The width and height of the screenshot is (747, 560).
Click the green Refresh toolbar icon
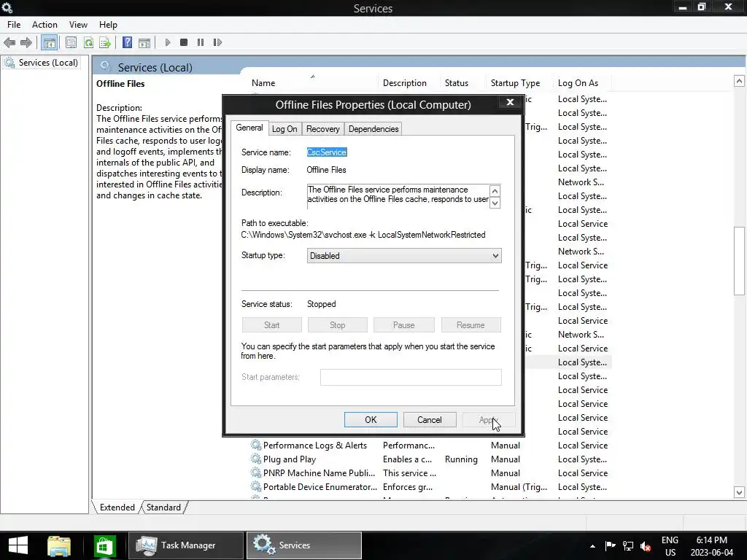(88, 42)
